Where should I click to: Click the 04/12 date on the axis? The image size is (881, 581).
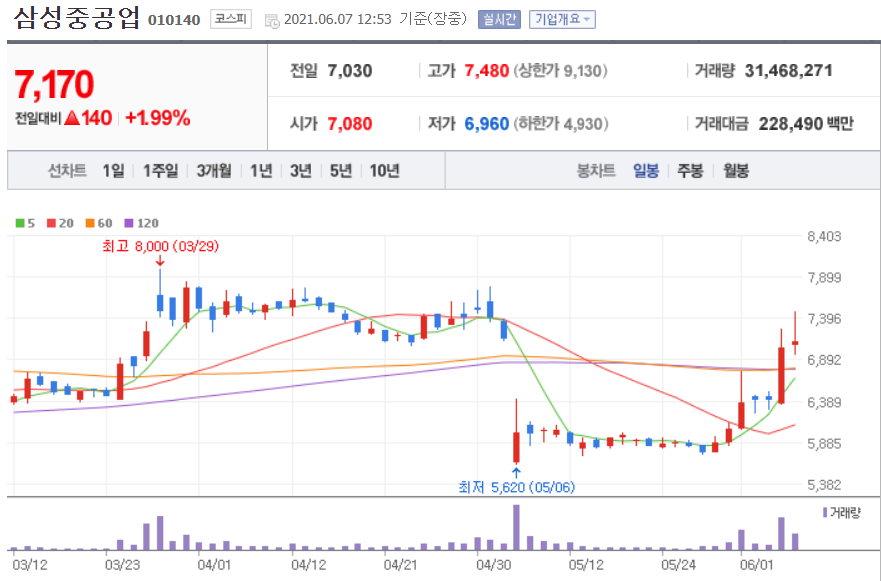[x=308, y=565]
